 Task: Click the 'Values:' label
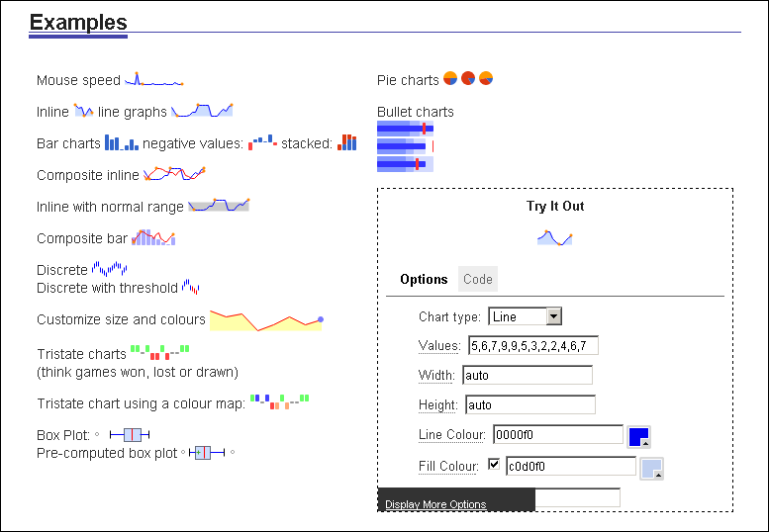439,346
